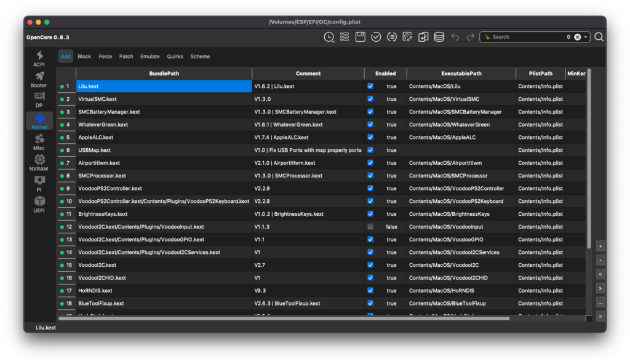Click the plus button to add row
The width and height of the screenshot is (630, 364).
[x=600, y=246]
